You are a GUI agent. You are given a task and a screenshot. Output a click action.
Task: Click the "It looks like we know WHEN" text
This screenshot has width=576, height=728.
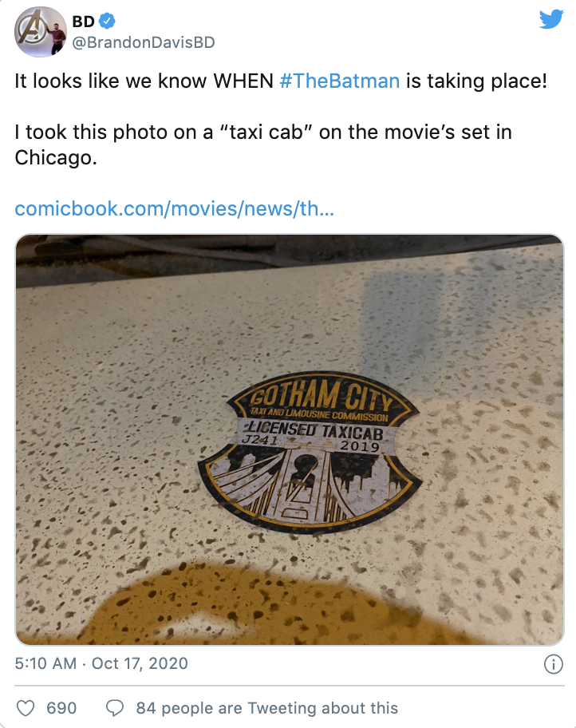click(x=144, y=81)
